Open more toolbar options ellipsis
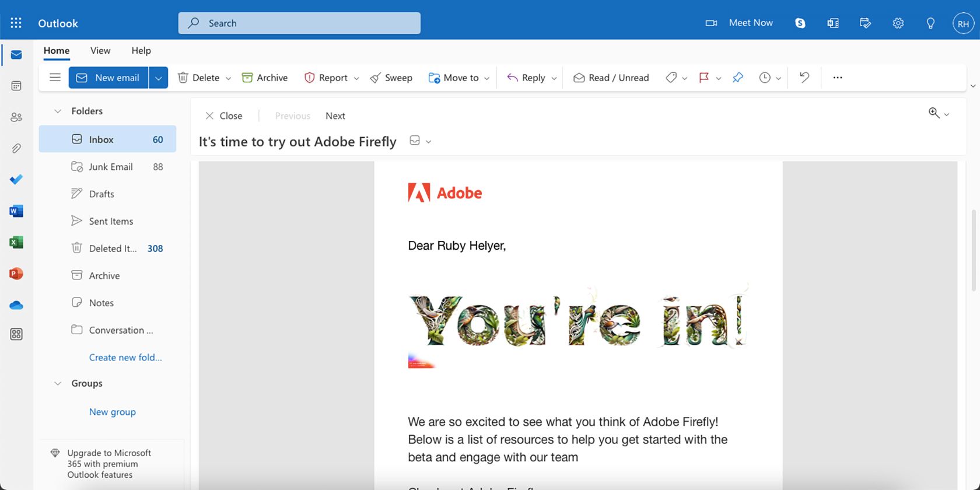Viewport: 980px width, 490px height. coord(838,78)
